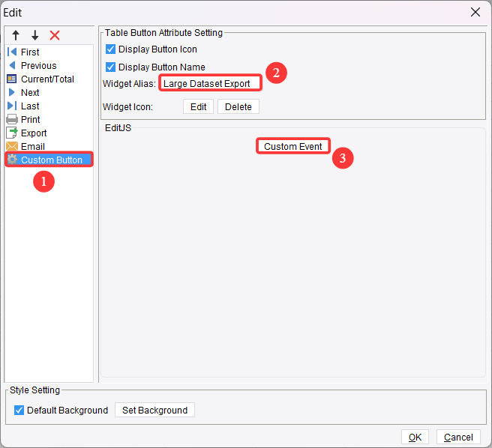Viewport: 492px width, 448px height.
Task: Click the Export document icon
Action: pyautogui.click(x=12, y=133)
